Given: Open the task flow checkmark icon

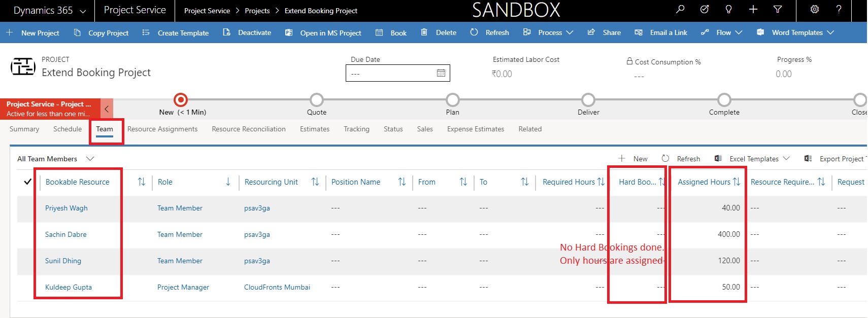Looking at the screenshot, I should (705, 9).
